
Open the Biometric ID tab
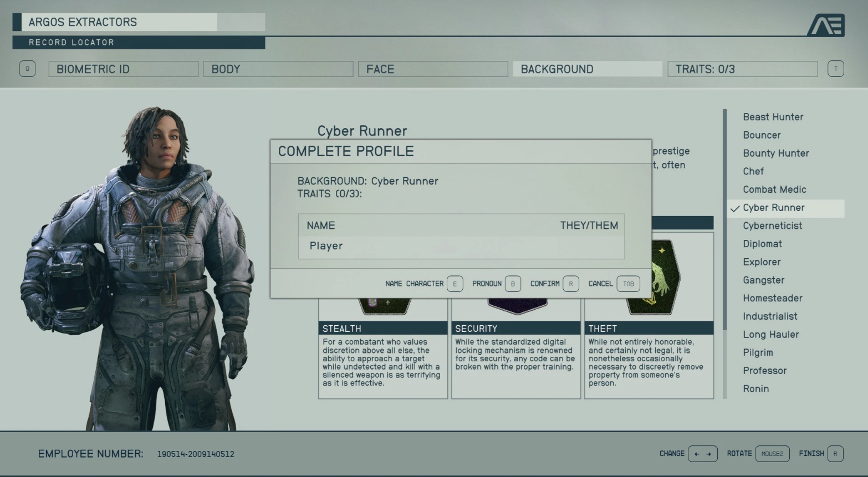[123, 69]
